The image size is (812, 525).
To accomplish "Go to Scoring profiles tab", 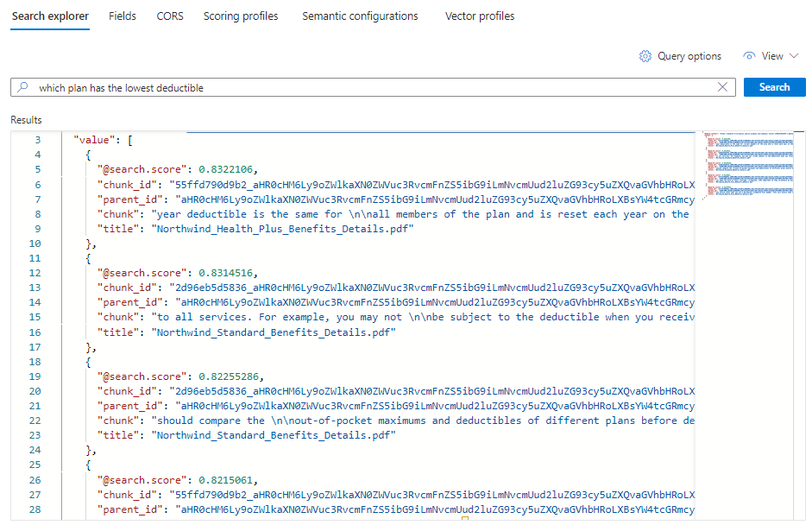I will 241,16.
